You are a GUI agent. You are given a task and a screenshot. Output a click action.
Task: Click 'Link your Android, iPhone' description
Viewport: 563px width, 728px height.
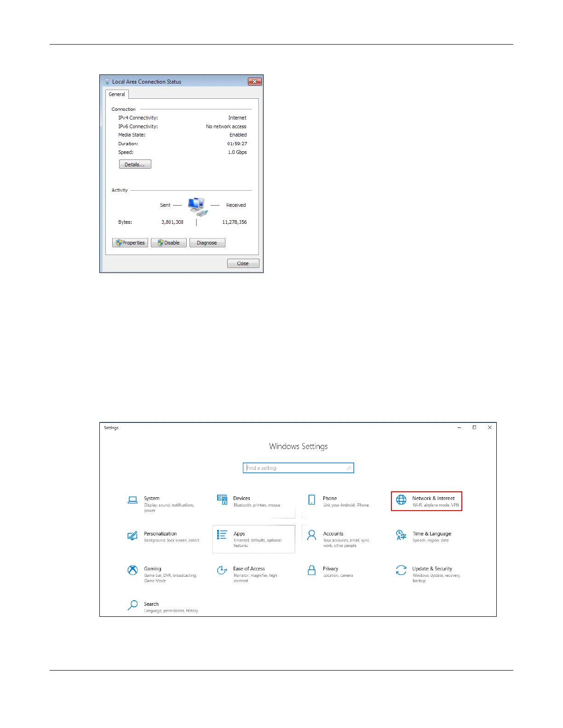pos(346,505)
